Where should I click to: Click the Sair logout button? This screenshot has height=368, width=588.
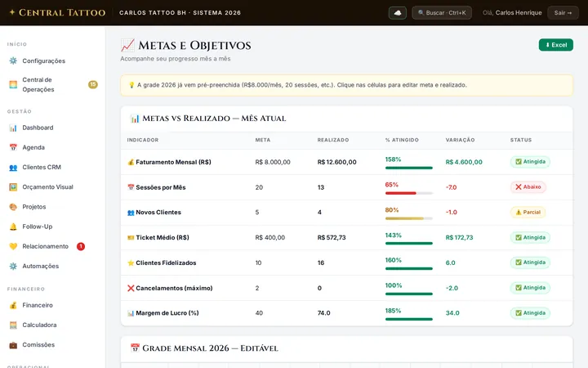click(x=563, y=13)
